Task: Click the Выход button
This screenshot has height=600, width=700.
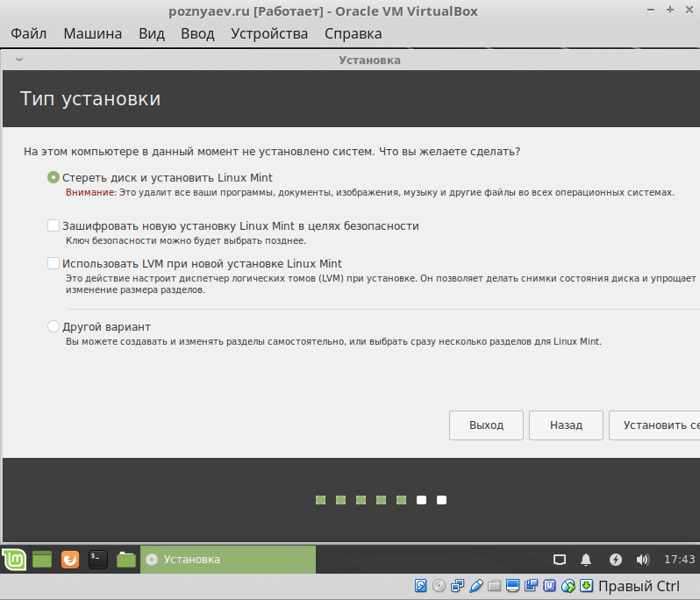Action: tap(486, 425)
